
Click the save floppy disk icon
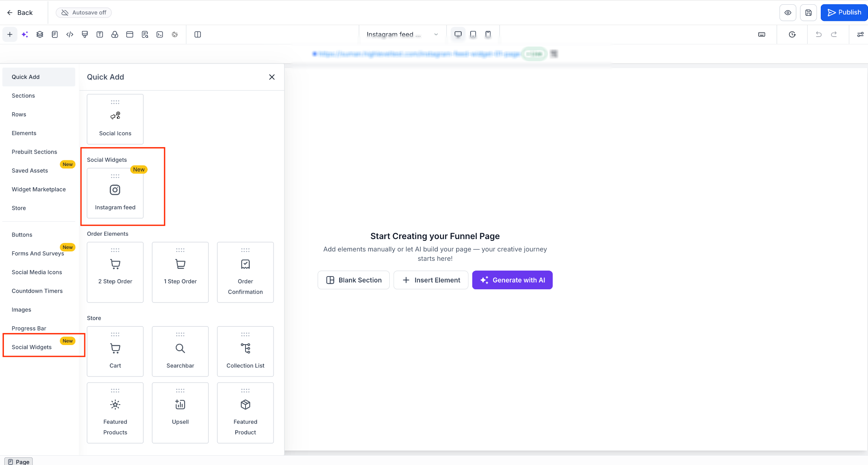click(x=808, y=13)
